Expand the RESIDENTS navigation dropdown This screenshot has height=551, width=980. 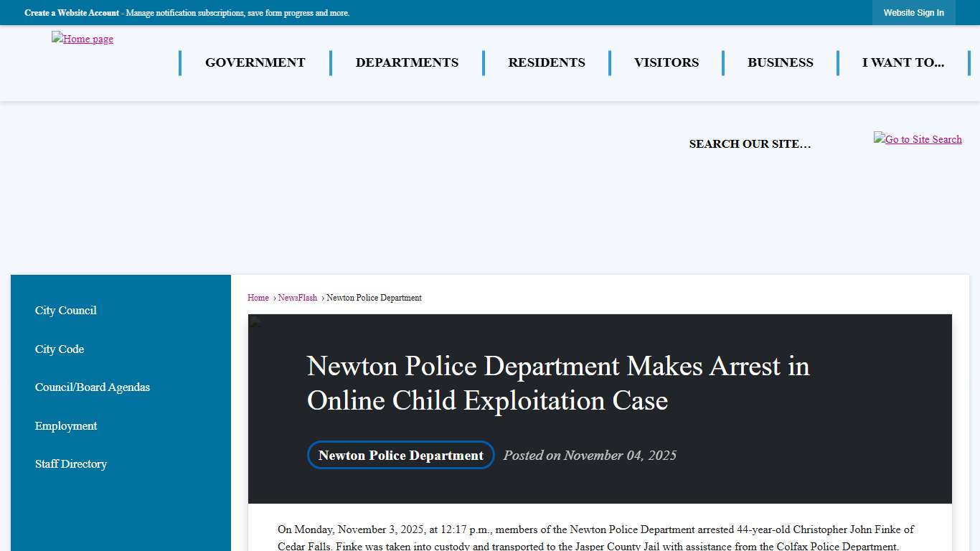pyautogui.click(x=547, y=62)
